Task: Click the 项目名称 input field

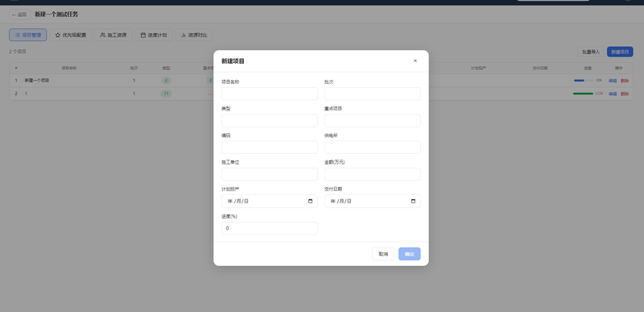Action: click(x=270, y=94)
